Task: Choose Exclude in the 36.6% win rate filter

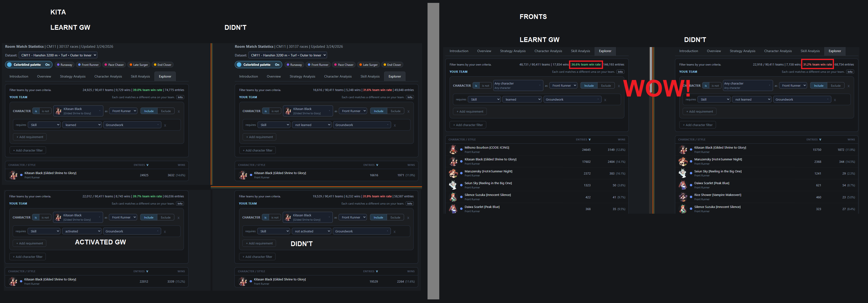Action: click(x=606, y=86)
